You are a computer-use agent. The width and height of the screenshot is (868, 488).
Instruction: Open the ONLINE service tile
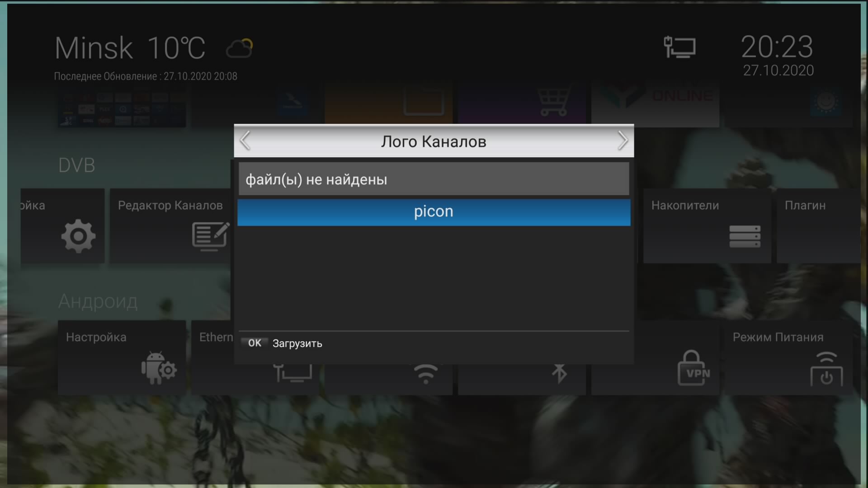[655, 103]
